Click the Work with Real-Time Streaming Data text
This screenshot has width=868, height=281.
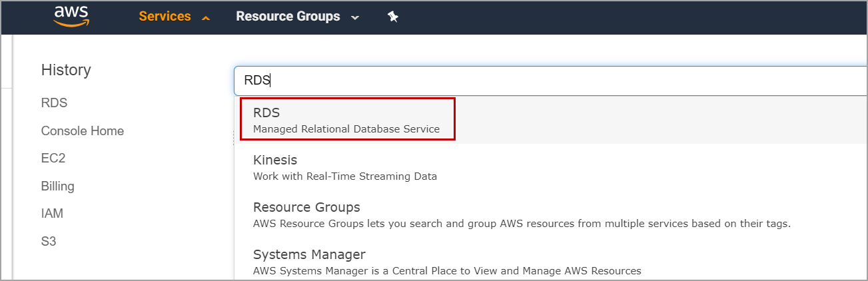(345, 176)
